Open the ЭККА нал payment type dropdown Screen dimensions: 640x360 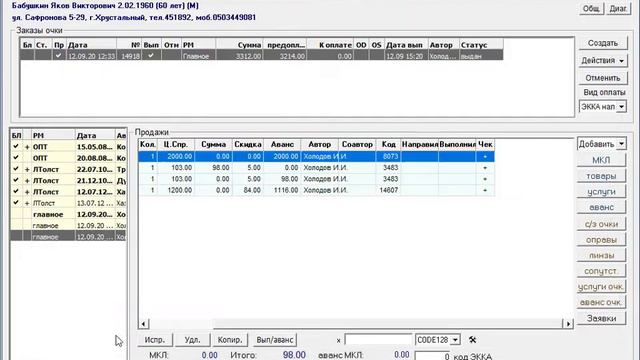(621, 107)
